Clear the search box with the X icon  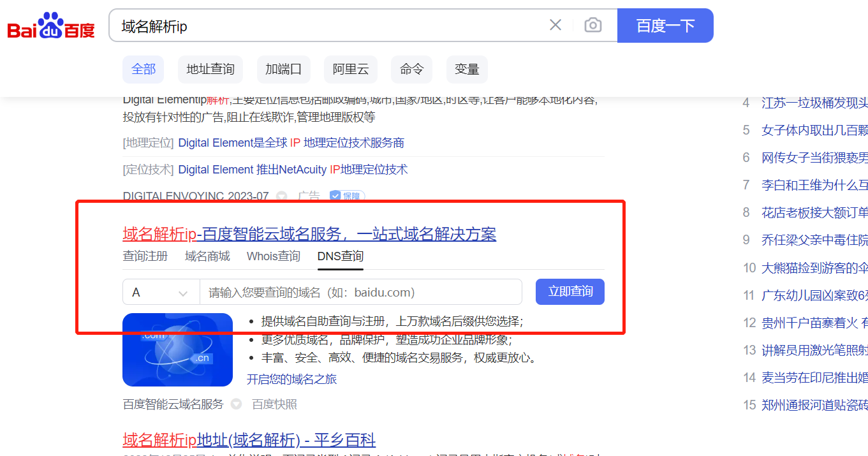(x=555, y=25)
